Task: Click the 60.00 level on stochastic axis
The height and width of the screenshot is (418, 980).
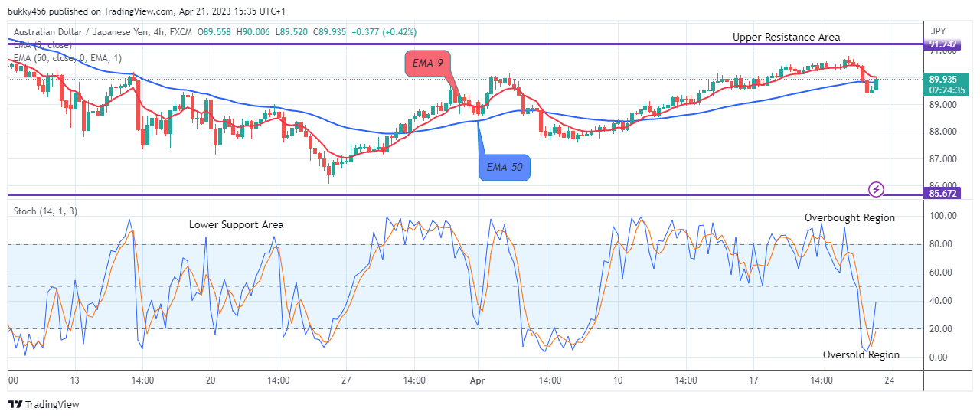Action: tap(942, 273)
